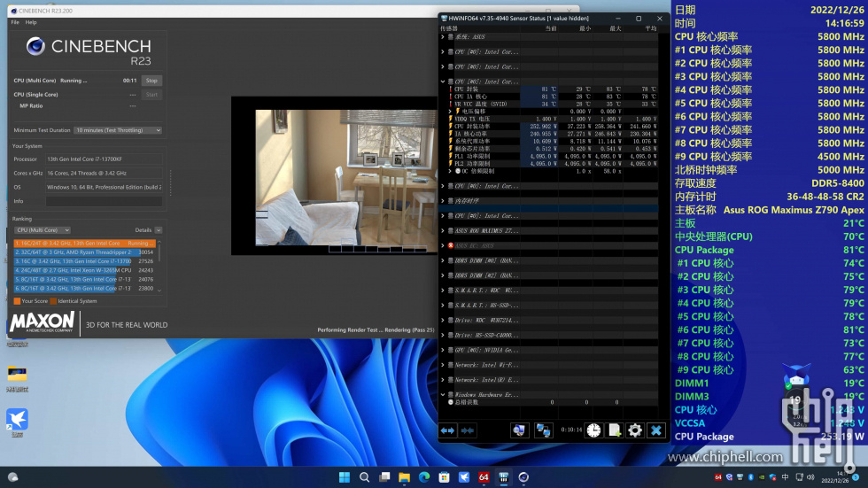Open Minimum Test Duration dropdown
868x488 pixels.
[118, 130]
